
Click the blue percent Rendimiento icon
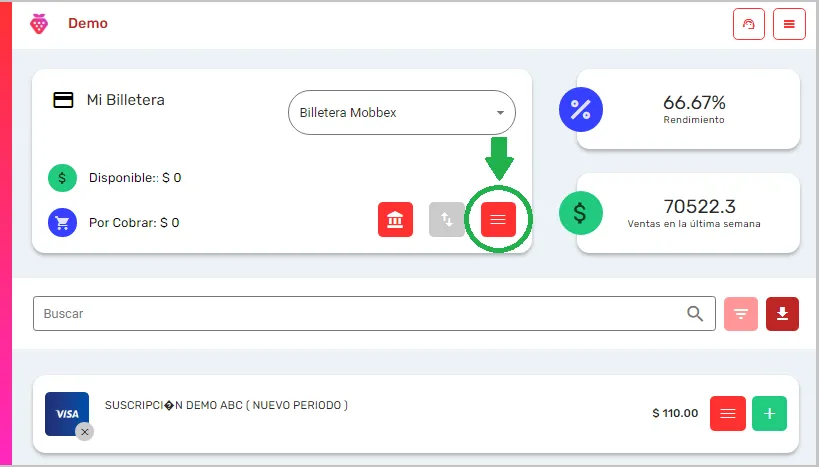coord(581,109)
